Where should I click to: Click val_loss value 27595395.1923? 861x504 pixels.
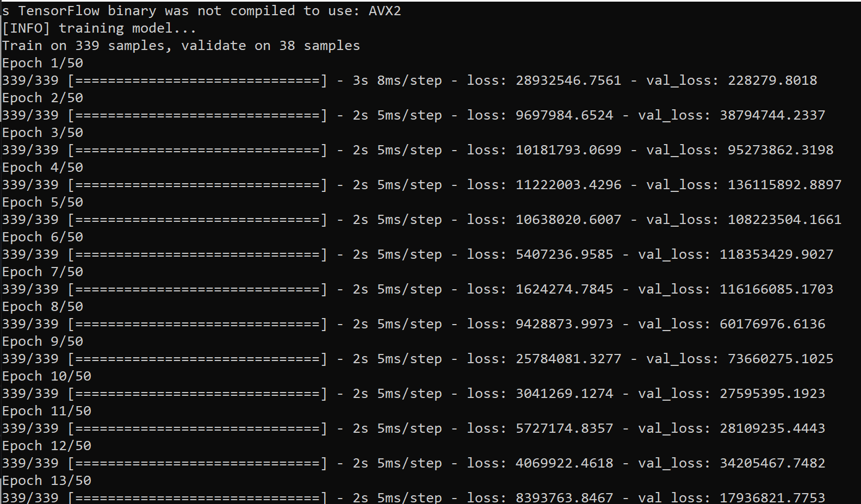772,394
